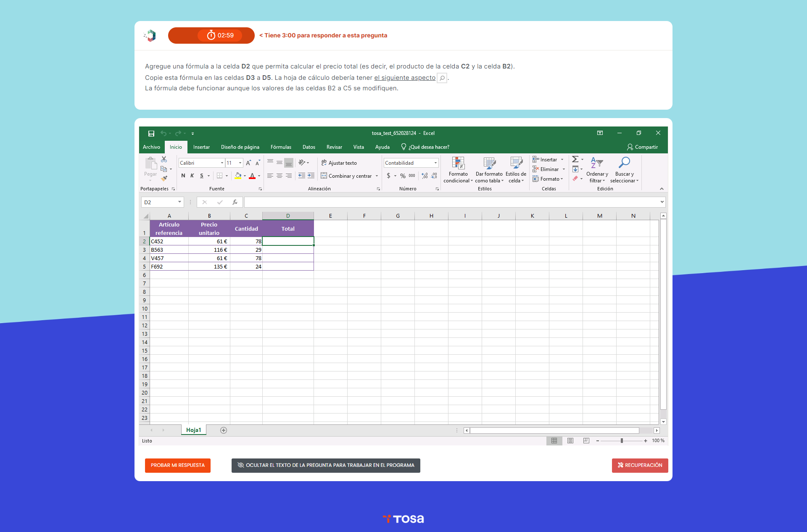Open the Fórmulas ribbon tab
This screenshot has width=807, height=532.
(281, 147)
